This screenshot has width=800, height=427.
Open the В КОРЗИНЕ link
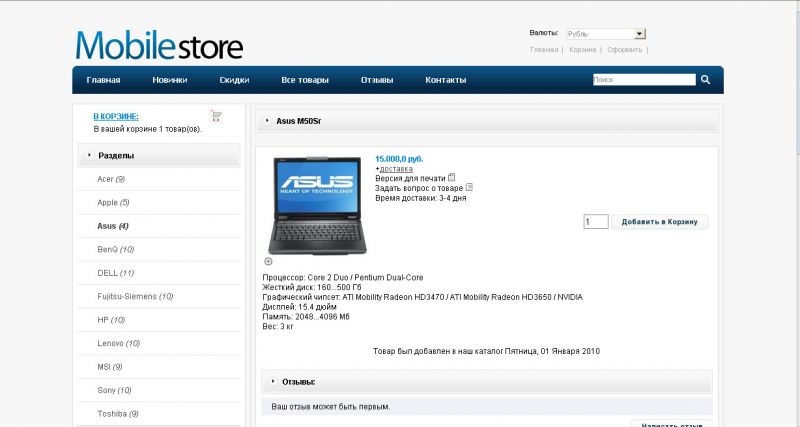click(116, 116)
